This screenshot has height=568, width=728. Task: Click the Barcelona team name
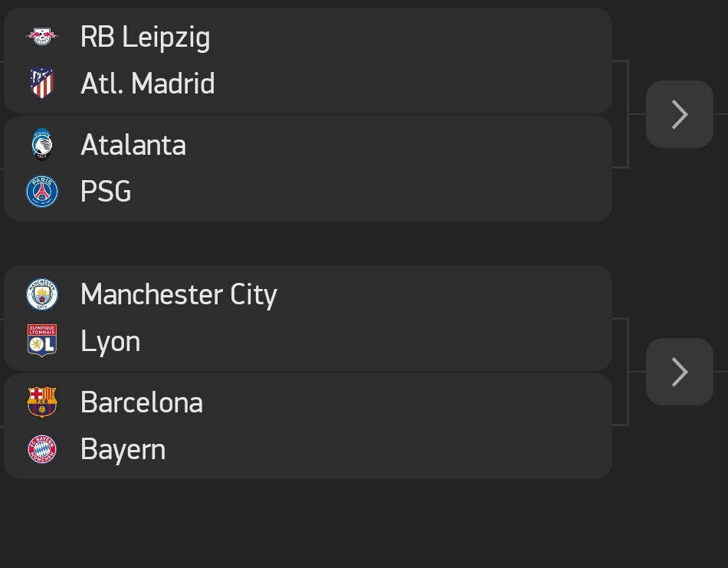(142, 402)
